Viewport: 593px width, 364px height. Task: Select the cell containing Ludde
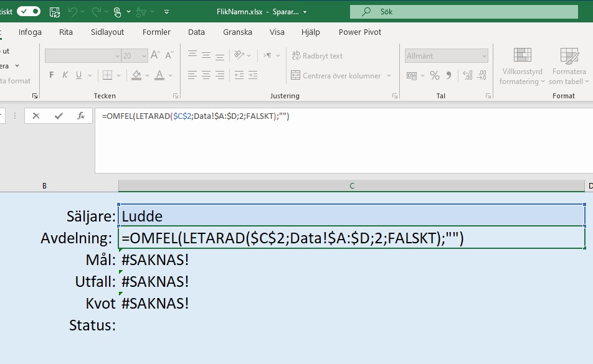click(x=351, y=216)
